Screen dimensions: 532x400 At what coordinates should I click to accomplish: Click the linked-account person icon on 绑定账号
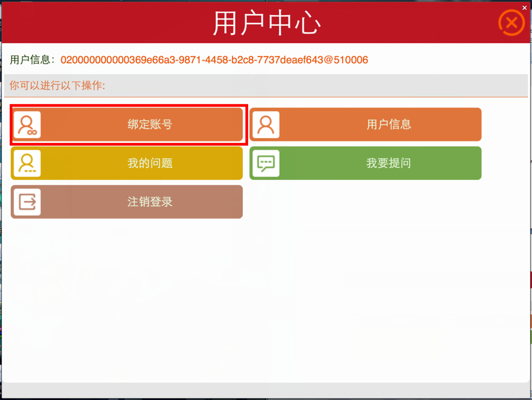[x=27, y=124]
